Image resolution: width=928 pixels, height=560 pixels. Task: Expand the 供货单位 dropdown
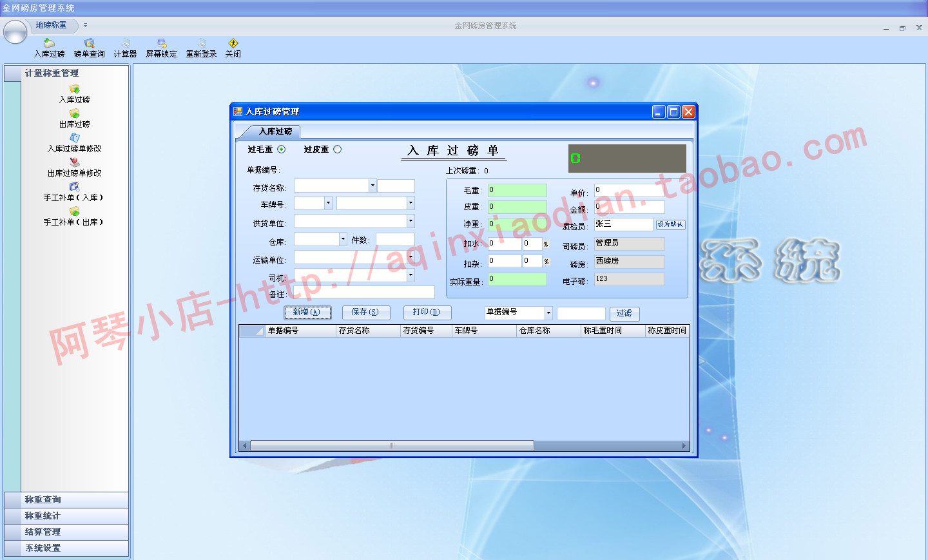tap(411, 221)
